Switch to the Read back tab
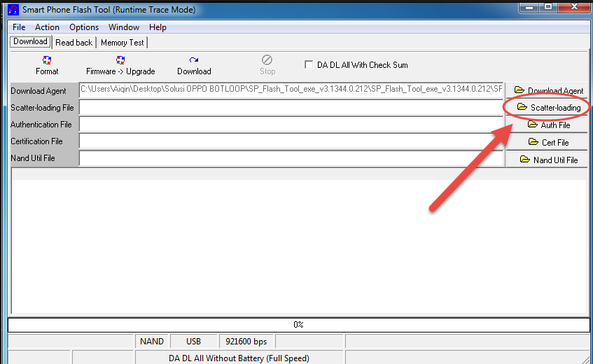This screenshot has height=364, width=593. 74,43
